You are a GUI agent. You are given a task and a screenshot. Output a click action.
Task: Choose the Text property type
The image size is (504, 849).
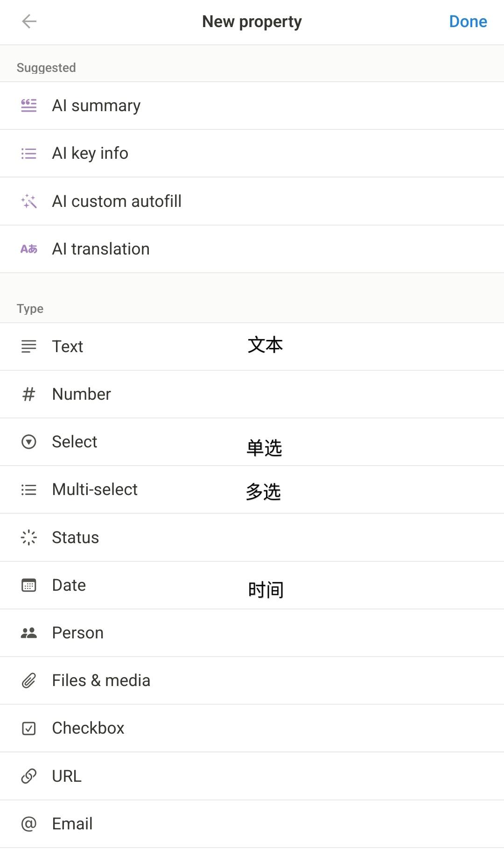68,347
